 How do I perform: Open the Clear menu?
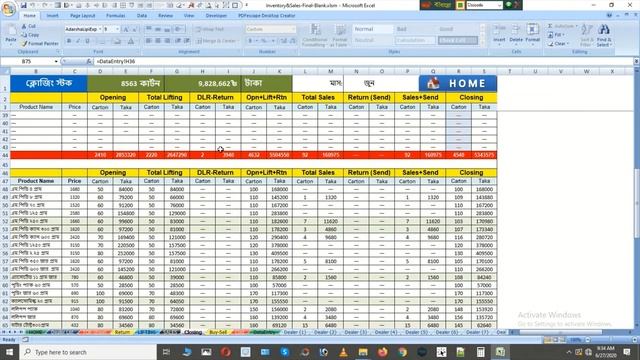coord(559,43)
